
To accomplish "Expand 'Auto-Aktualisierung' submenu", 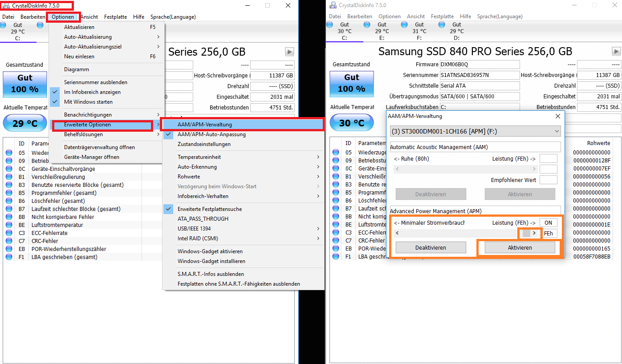I will [107, 37].
